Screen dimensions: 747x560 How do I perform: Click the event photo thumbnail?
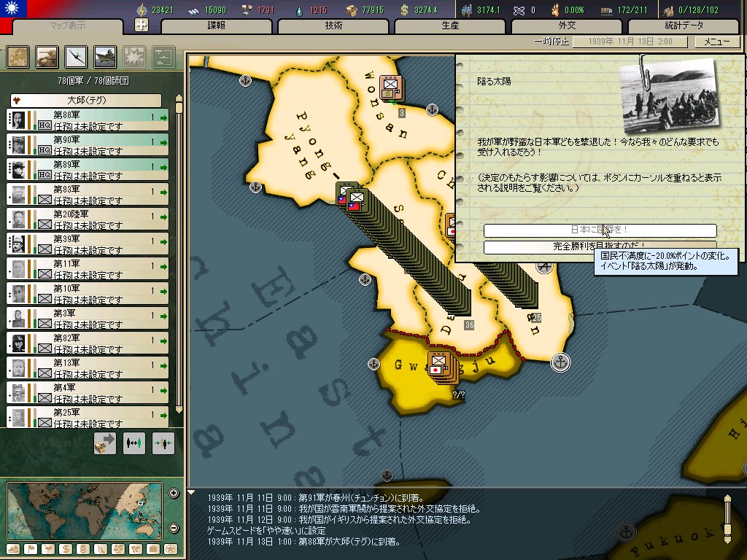tap(670, 97)
